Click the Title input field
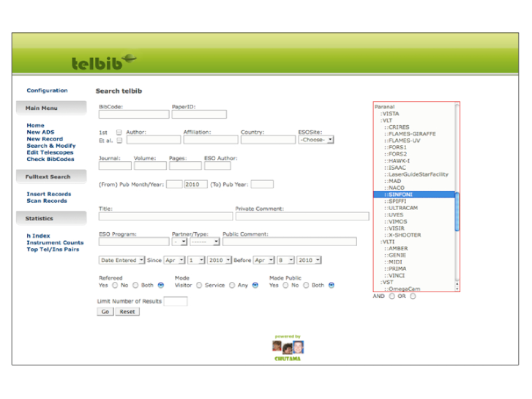Viewport: 532px width, 399px height. (166, 216)
